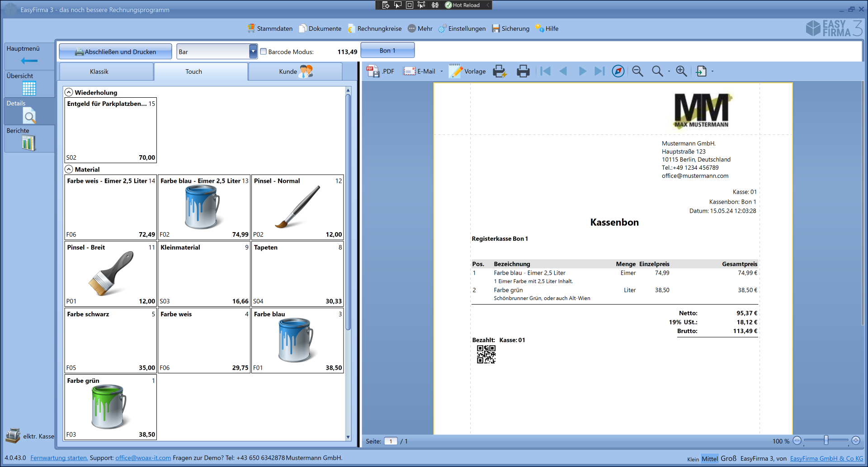The height and width of the screenshot is (467, 868).
Task: Add Farbe schwarz article
Action: (111, 340)
